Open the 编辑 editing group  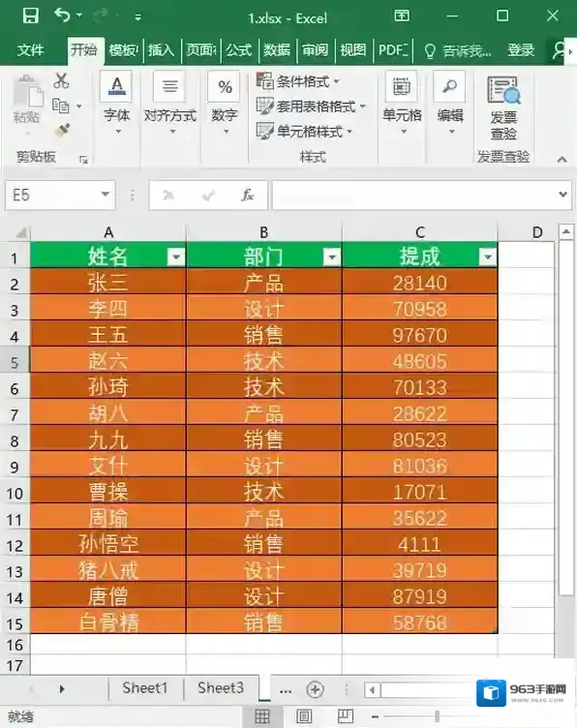(x=450, y=103)
